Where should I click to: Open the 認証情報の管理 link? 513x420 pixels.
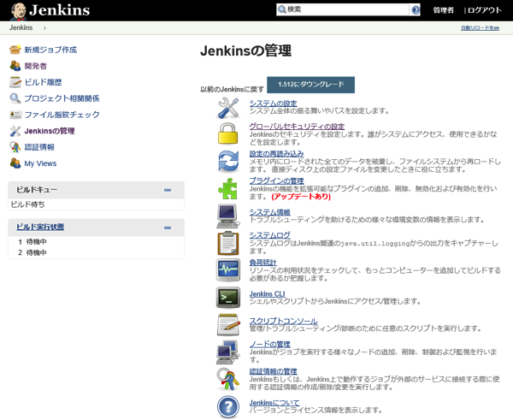tap(274, 371)
